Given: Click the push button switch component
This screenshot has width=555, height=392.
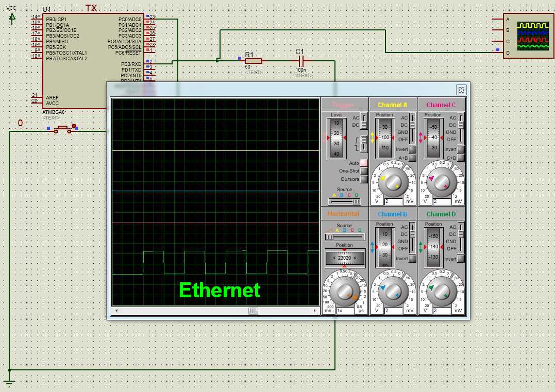Looking at the screenshot, I should pos(63,129).
